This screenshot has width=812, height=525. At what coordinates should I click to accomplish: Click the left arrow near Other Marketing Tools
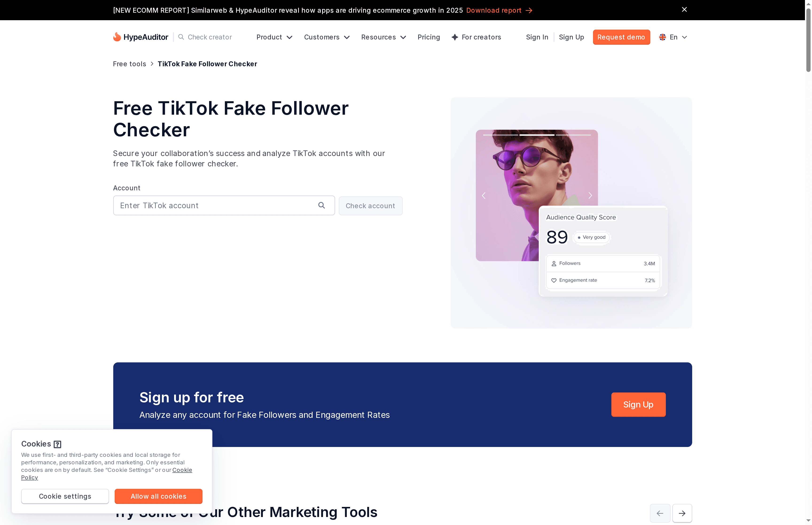[660, 513]
